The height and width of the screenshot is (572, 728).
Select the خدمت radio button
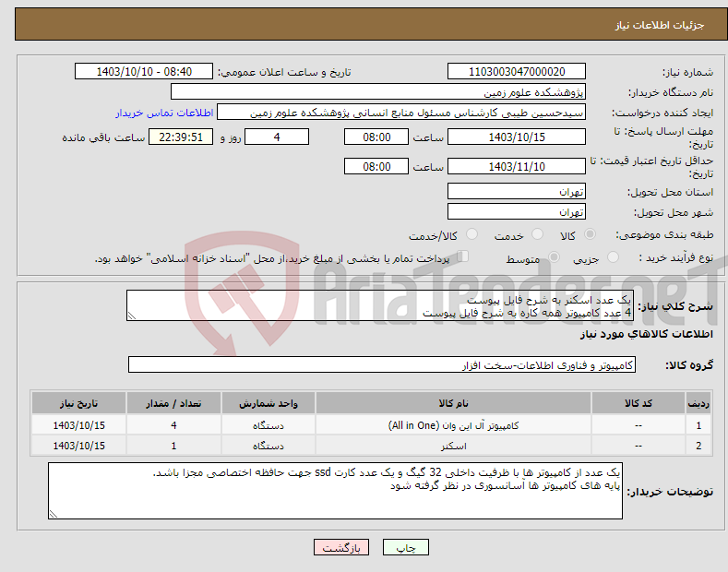537,234
